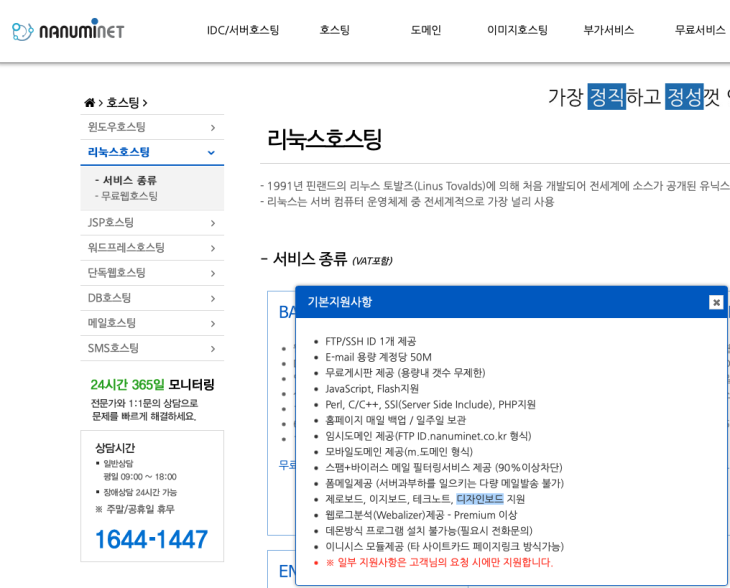Click the Nanuminet logo
The image size is (730, 588).
[68, 31]
